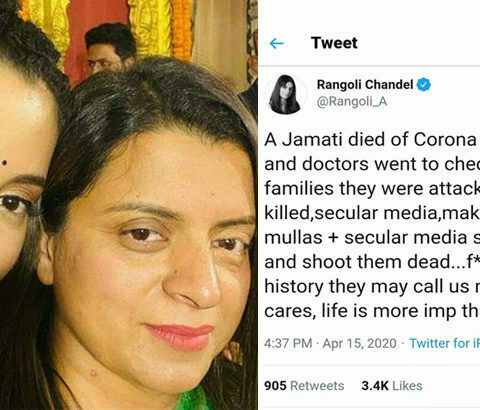Click the 4:37 PM timestamp

pos(288,343)
